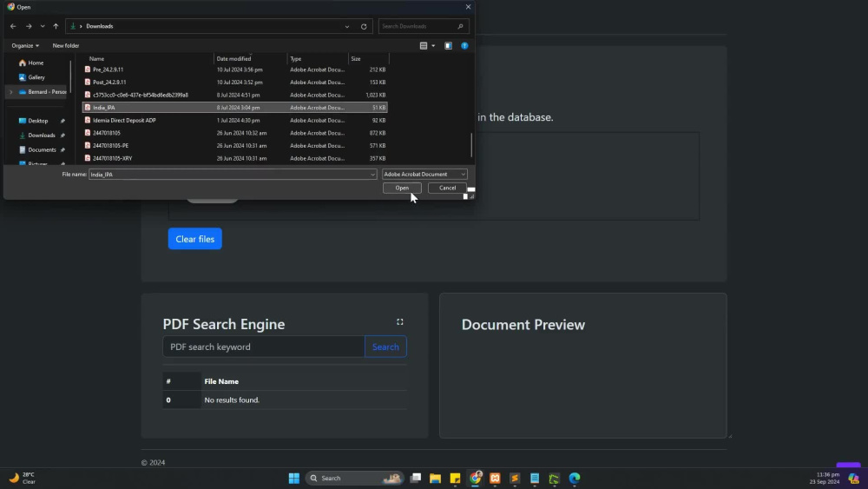Screen dimensions: 868x489
Task: Open the change view options dropdown
Action: 433,45
